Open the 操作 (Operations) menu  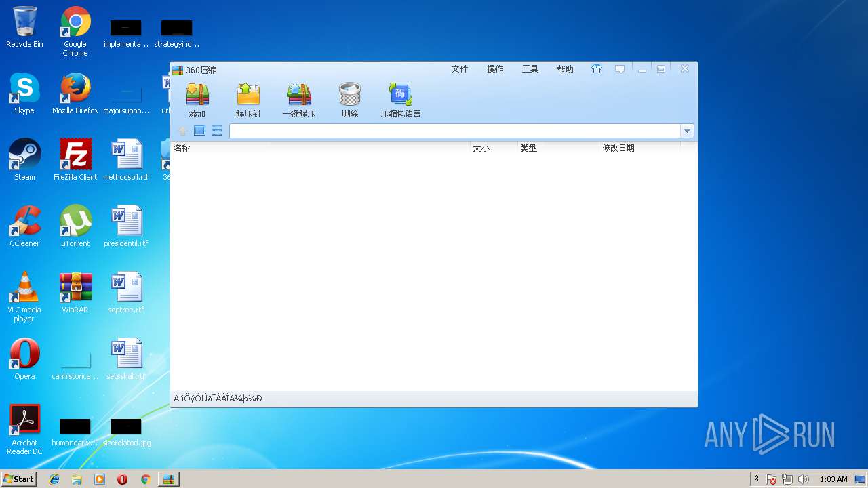[x=495, y=69]
